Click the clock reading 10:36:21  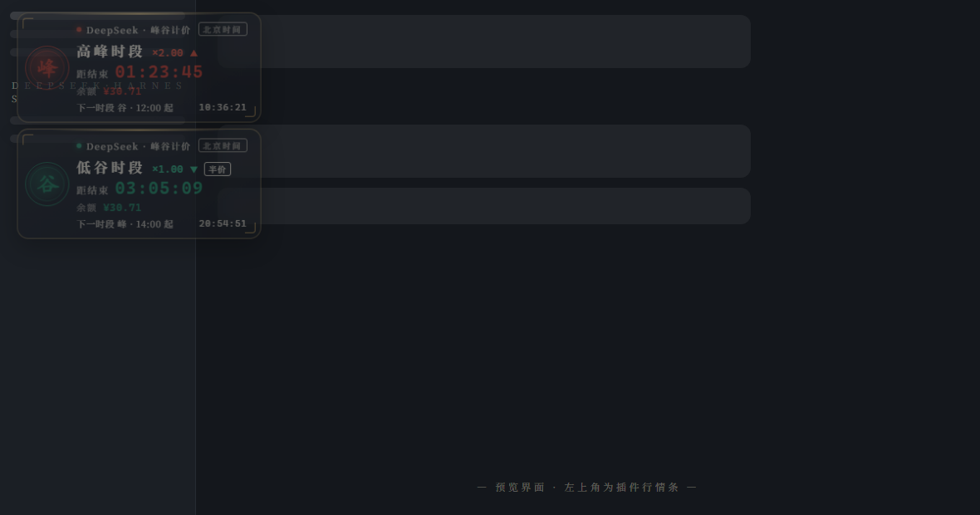(223, 107)
